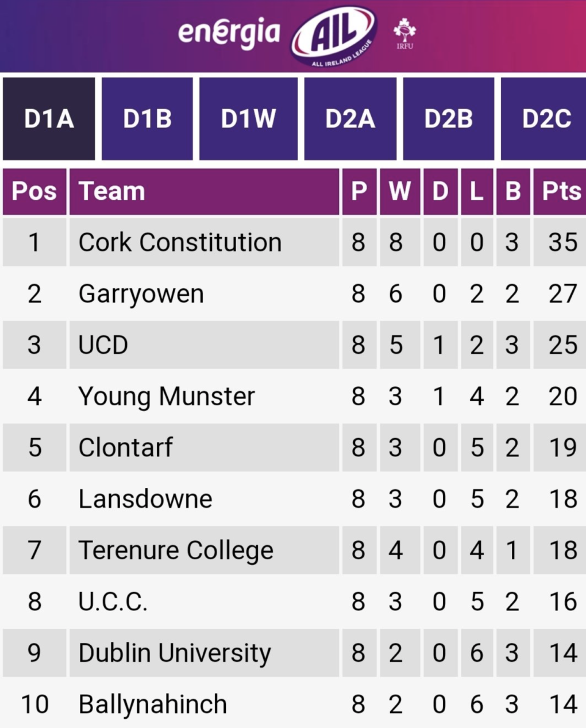Click the Team column header
The width and height of the screenshot is (586, 728).
pyautogui.click(x=112, y=192)
